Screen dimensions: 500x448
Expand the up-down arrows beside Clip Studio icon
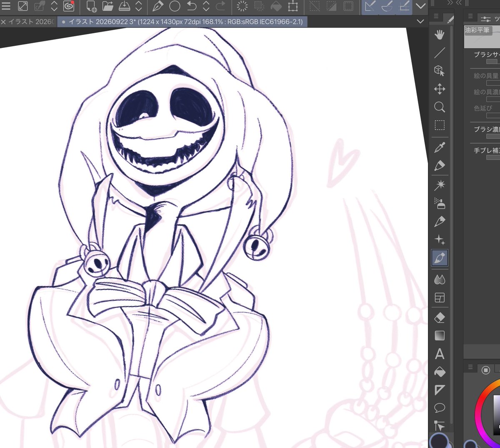coord(54,6)
